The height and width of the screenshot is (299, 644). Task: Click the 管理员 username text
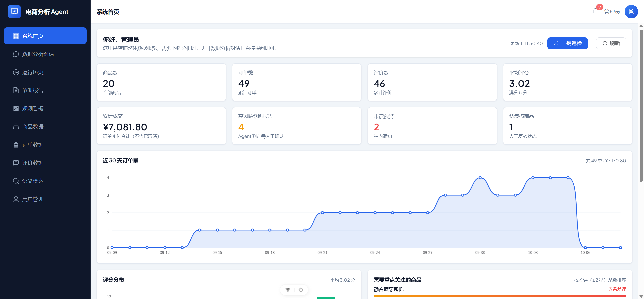[612, 12]
